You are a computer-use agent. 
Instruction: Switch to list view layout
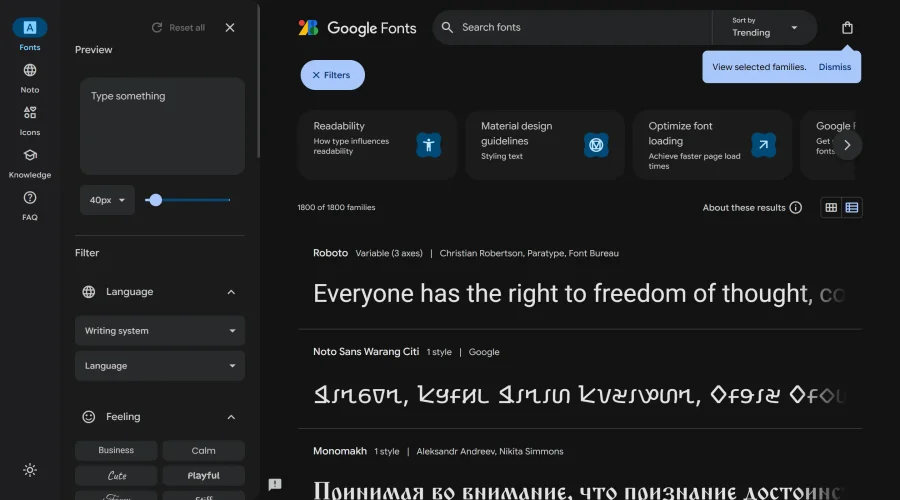852,208
